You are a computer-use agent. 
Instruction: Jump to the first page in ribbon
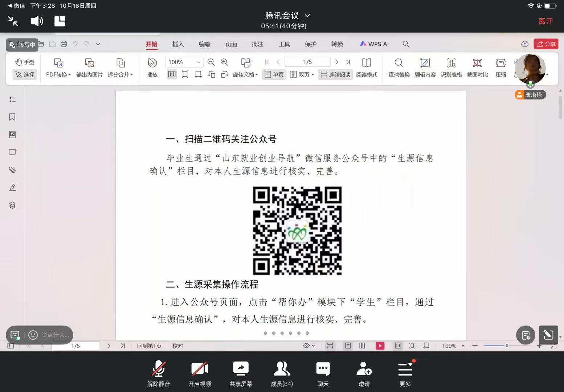point(267,62)
